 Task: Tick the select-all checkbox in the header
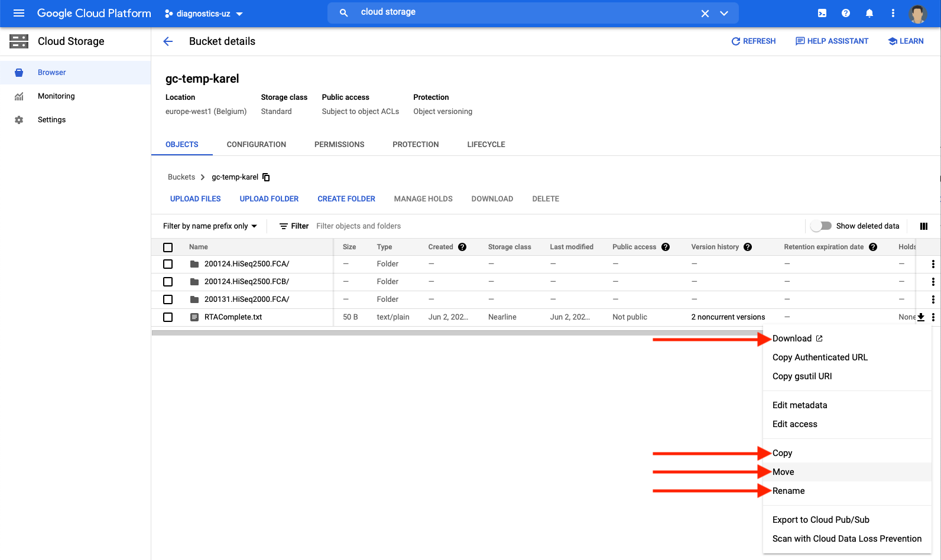pos(168,248)
